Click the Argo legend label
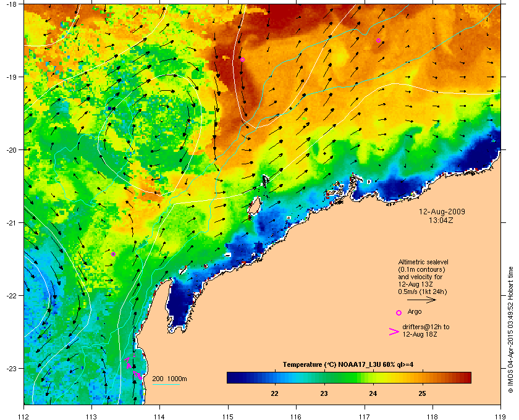Image resolution: width=519 pixels, height=420 pixels. pyautogui.click(x=415, y=311)
